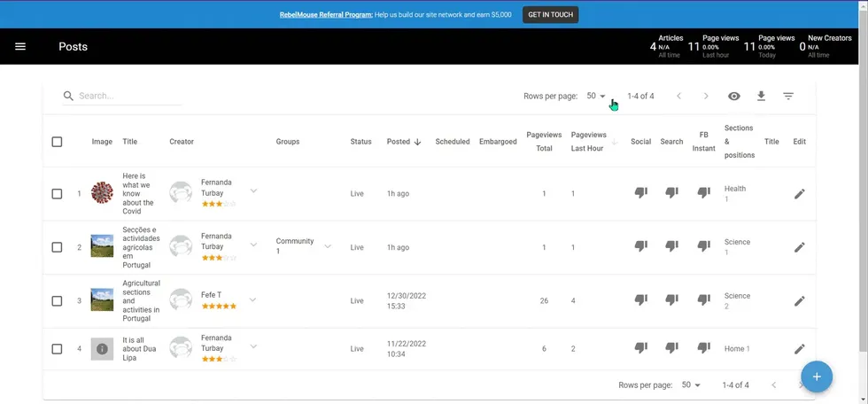Click into the Search input field
Screen dimensions: 868x404
point(128,96)
